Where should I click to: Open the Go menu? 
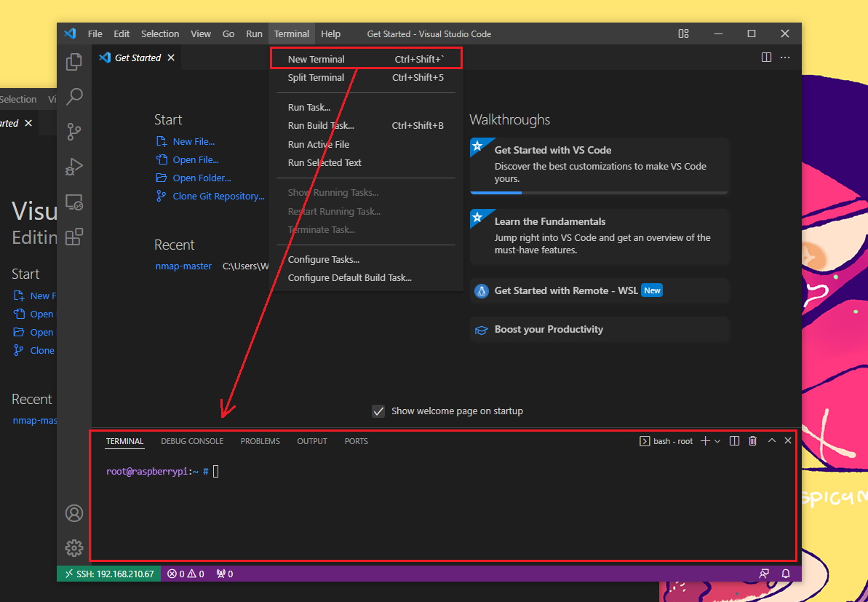[228, 33]
